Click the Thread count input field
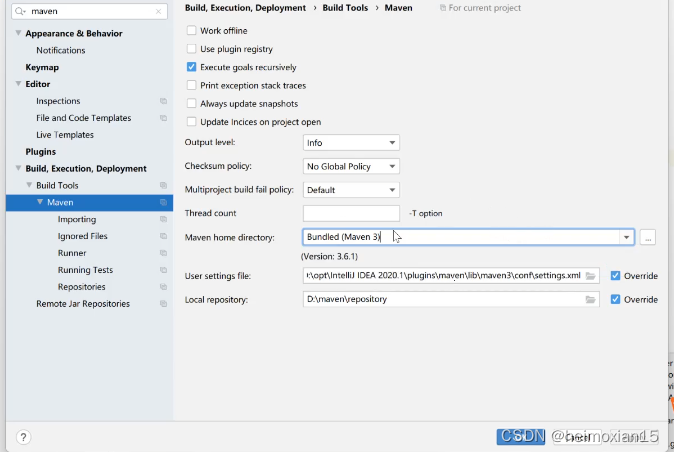The width and height of the screenshot is (674, 452). (351, 213)
